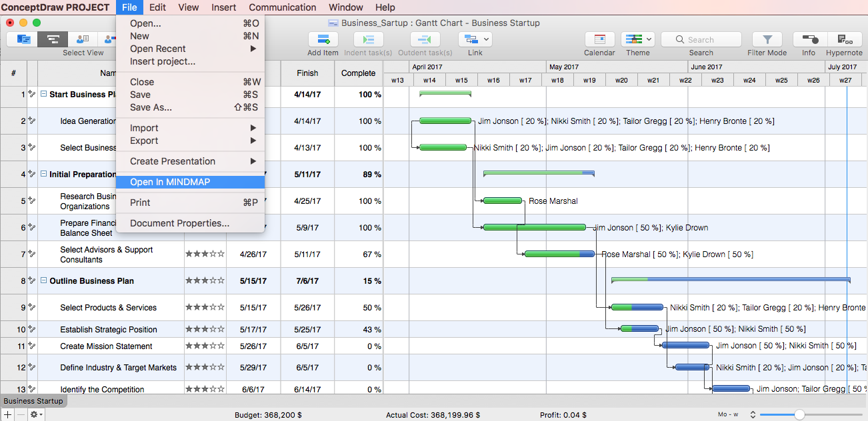Choose Document Properties... menu entry
The image size is (868, 421).
coord(191,223)
